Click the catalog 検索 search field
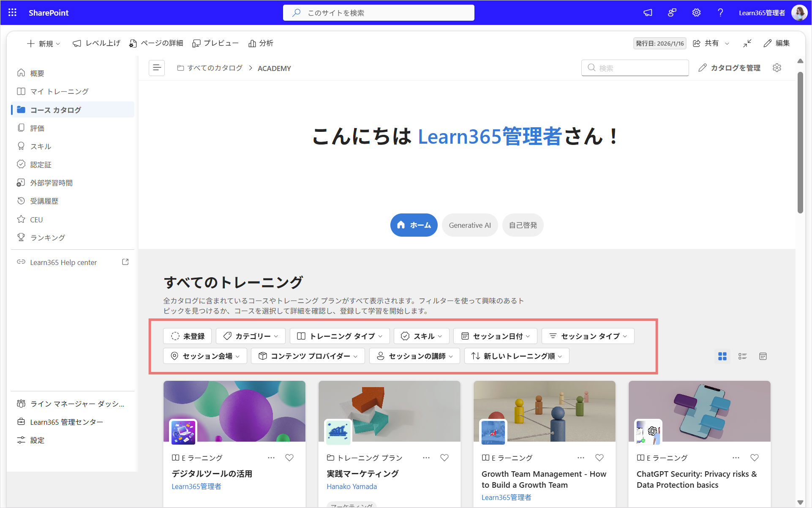 [635, 68]
